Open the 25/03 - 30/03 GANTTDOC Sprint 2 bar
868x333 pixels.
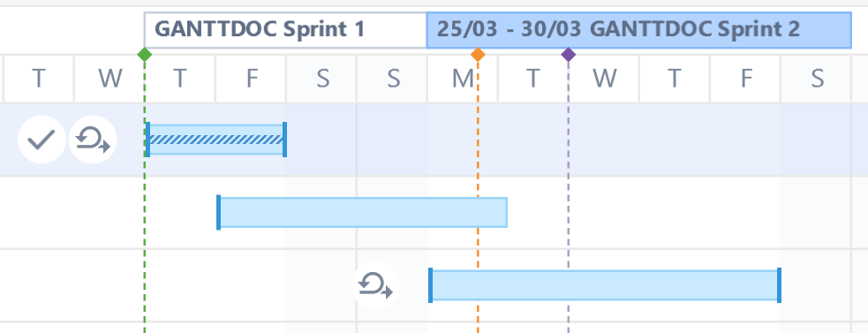638,30
